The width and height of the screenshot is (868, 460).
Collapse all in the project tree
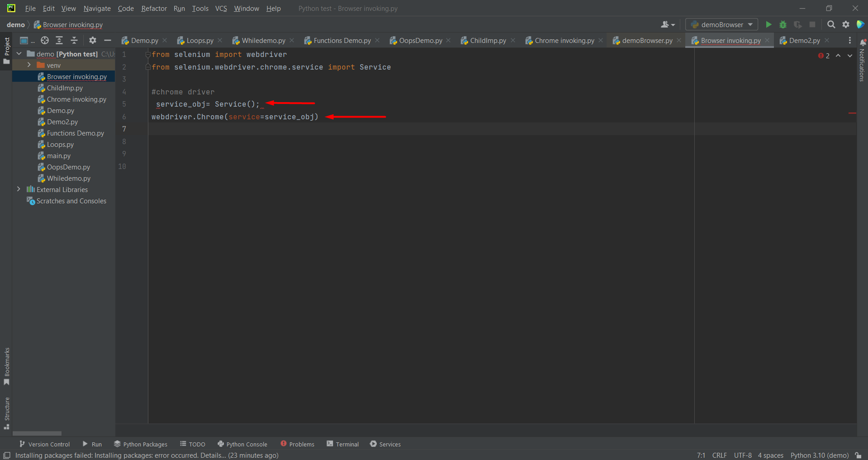pos(74,40)
